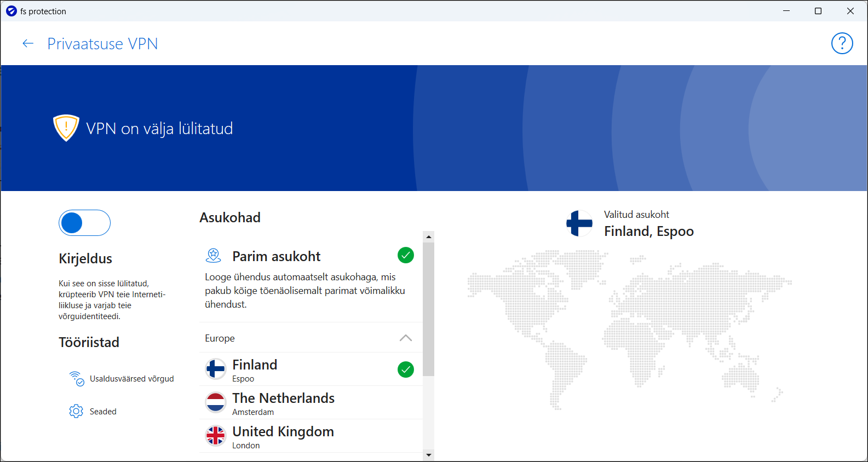Open Usaldusväärsed võrgud link
Viewport: 868px width, 462px height.
click(131, 379)
